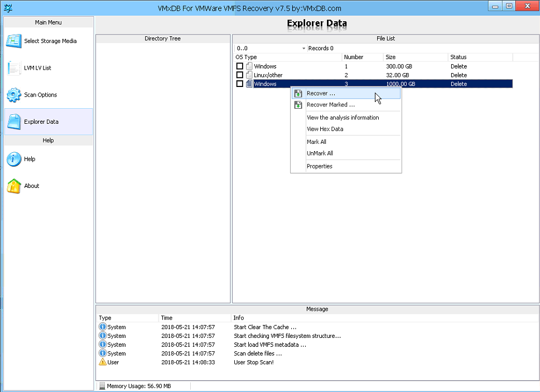Click the Linux/other OS type text
Screen dimensions: 540x392
pyautogui.click(x=268, y=75)
